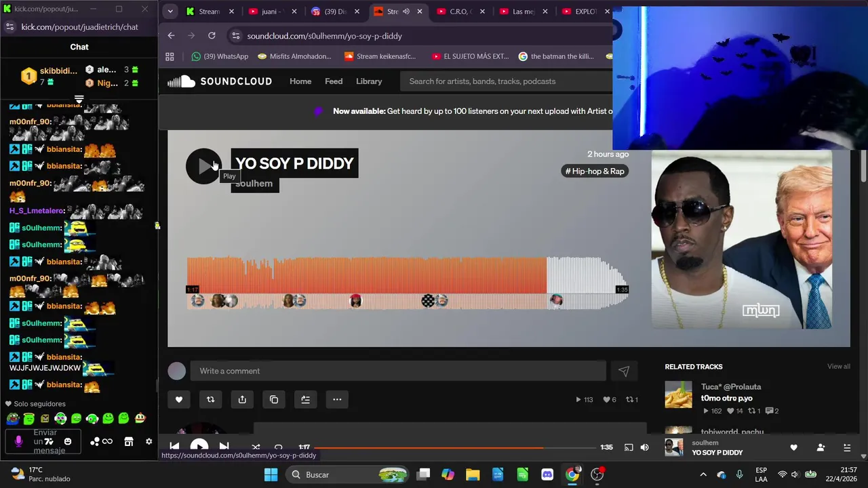Open the Next up queue list
The image size is (868, 488).
[847, 447]
